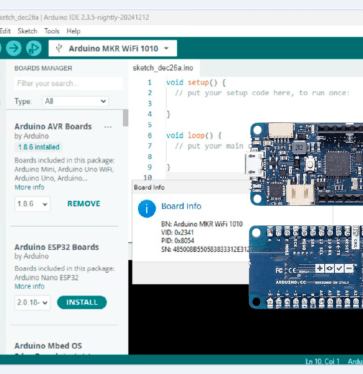The image size is (363, 374).
Task: Click INSTALL for Arduino ESP32 Boards
Action: (x=82, y=302)
